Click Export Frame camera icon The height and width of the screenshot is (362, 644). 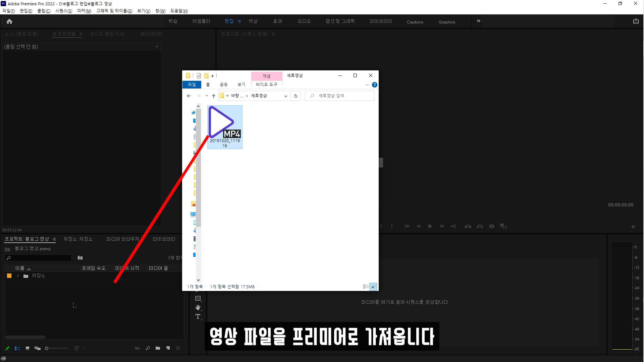[492, 226]
